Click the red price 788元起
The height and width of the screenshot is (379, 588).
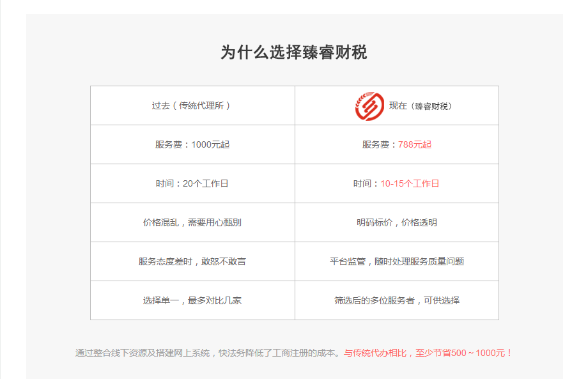415,144
